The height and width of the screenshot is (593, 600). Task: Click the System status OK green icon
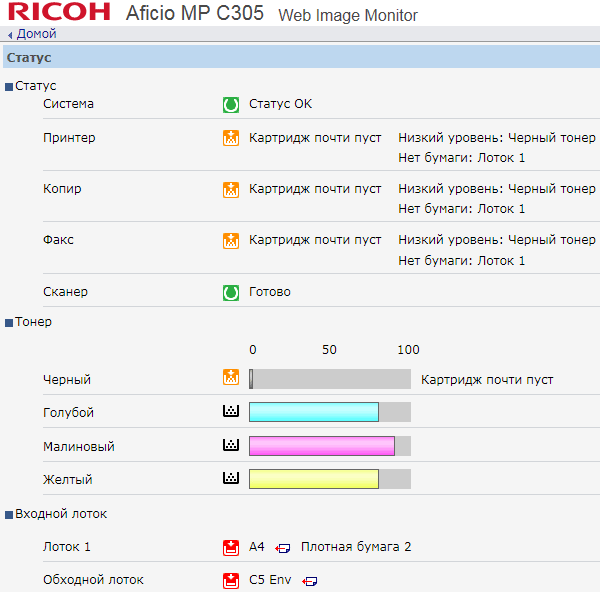(231, 104)
